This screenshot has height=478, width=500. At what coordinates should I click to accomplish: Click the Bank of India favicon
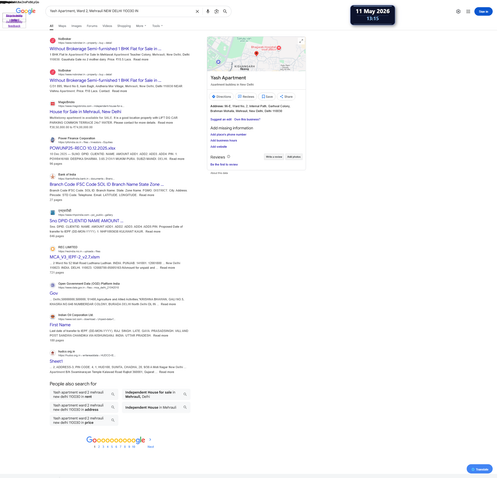(53, 177)
